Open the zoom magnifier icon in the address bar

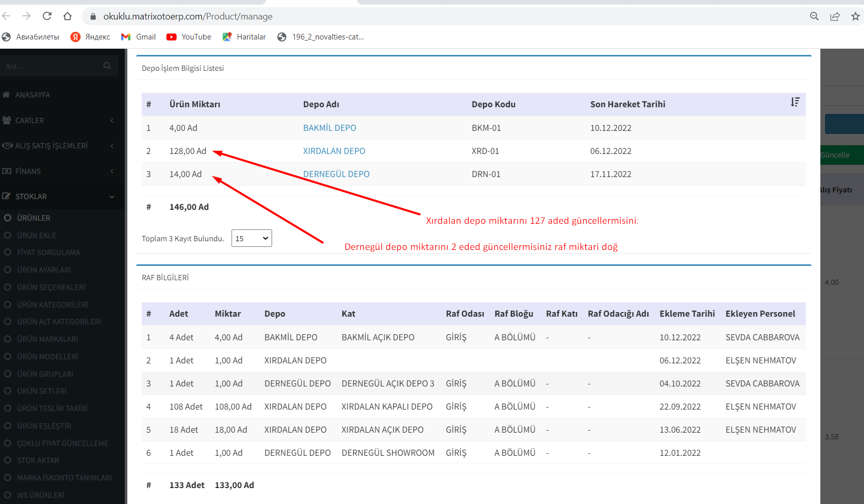point(814,16)
